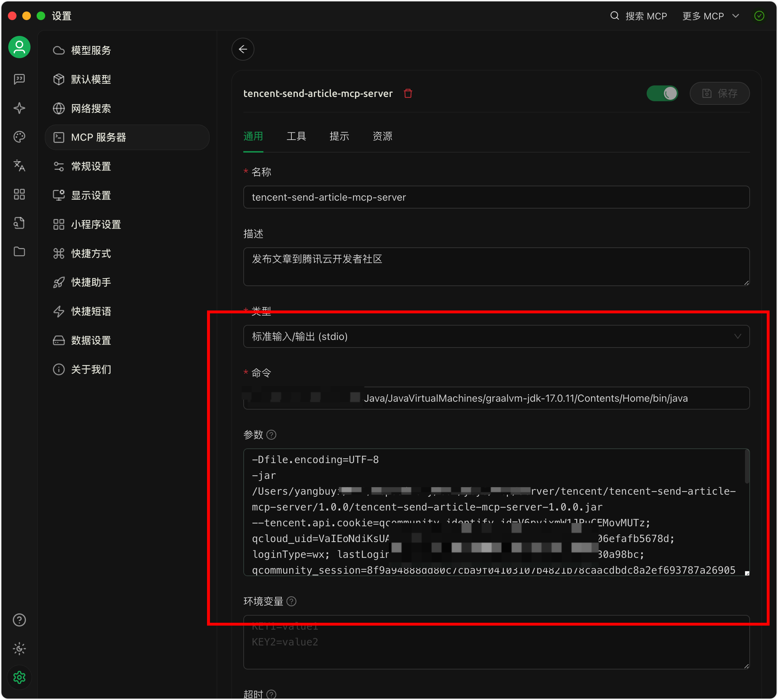Screen dimensions: 778x700
Task: Switch to the 提示 tab
Action: click(339, 136)
